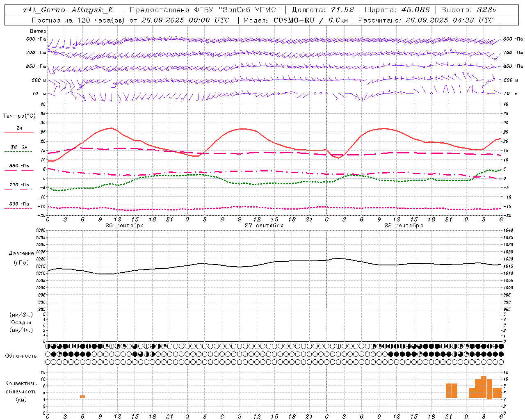The image size is (525, 420).
Task: Click the (мм/3ч.) precipitation unit label
Action: 21,315
